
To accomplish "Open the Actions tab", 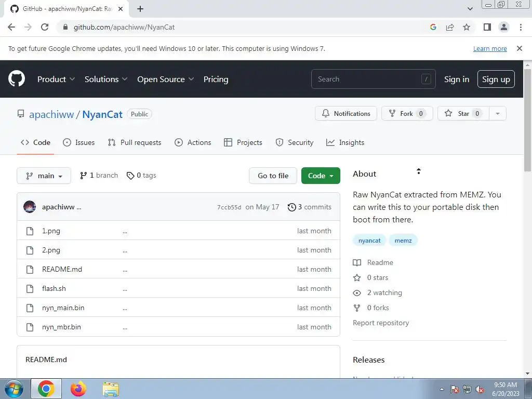I will pos(193,142).
